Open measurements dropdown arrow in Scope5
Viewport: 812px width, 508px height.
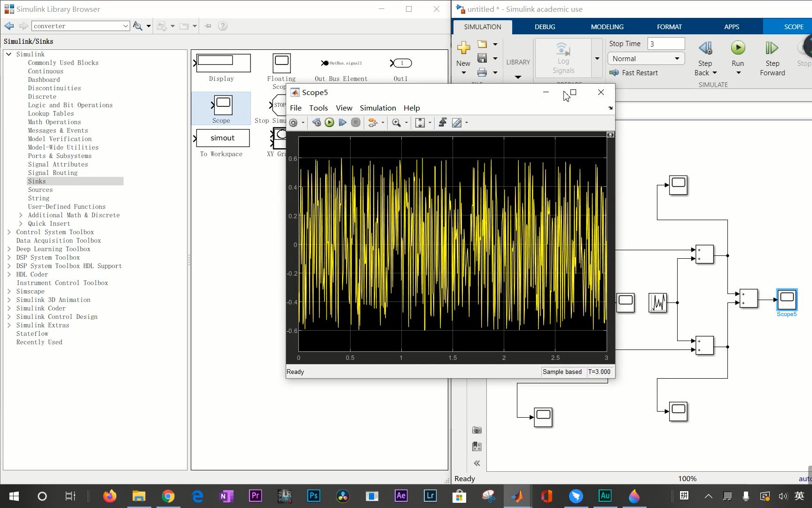pyautogui.click(x=466, y=123)
